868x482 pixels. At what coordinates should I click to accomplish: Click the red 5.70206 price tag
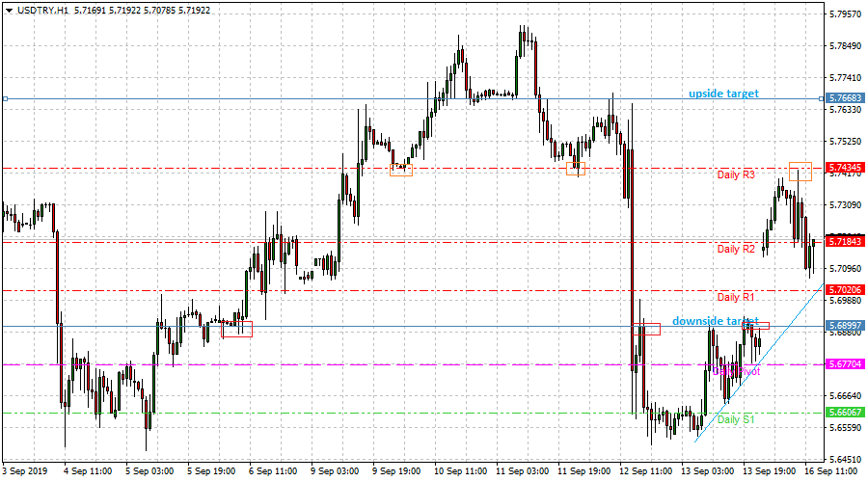coord(844,290)
